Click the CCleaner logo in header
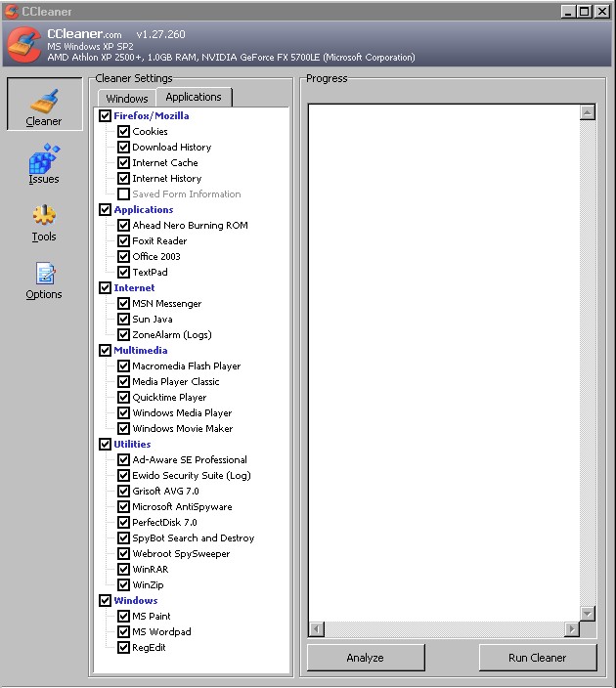616x688 pixels. 24,44
